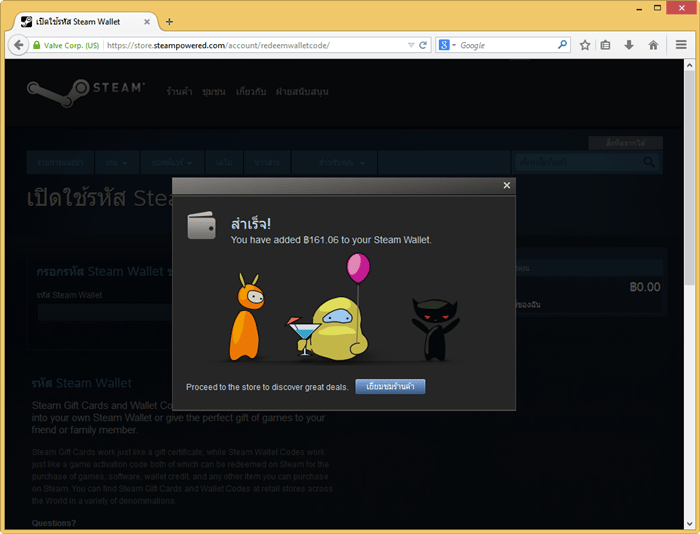Screen dimensions: 700x534
Task: Click the green padlock site identity icon
Action: click(x=37, y=45)
